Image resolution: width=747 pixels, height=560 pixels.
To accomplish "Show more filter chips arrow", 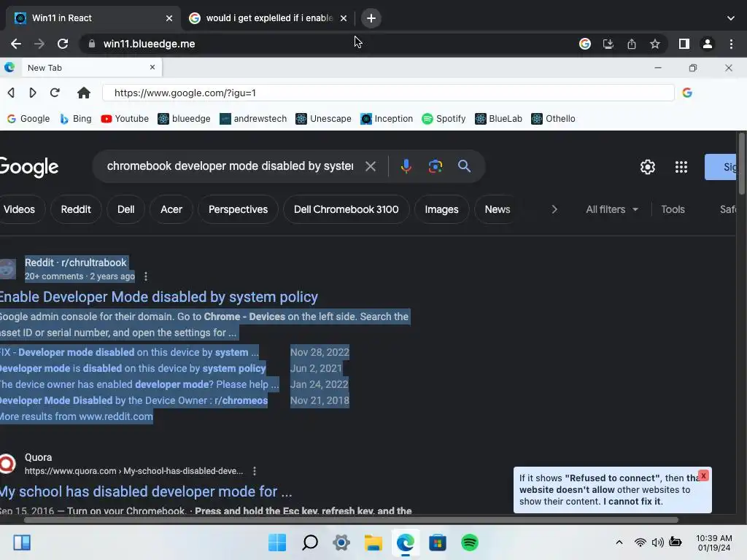I will coord(554,209).
